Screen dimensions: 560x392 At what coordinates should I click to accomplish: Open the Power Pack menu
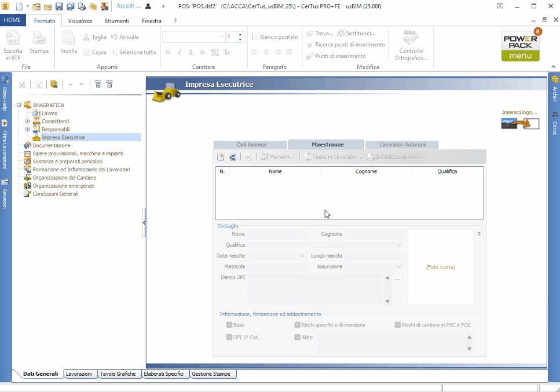pos(520,45)
